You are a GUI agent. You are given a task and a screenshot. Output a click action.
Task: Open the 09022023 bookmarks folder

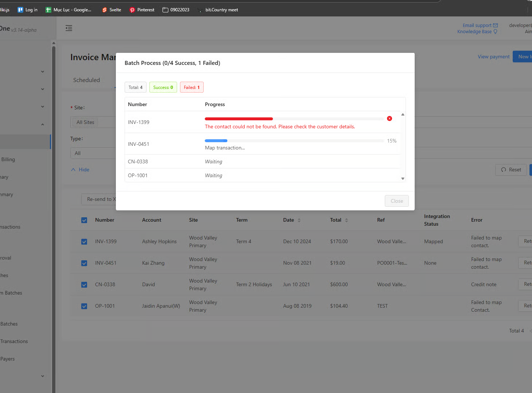[x=176, y=10]
